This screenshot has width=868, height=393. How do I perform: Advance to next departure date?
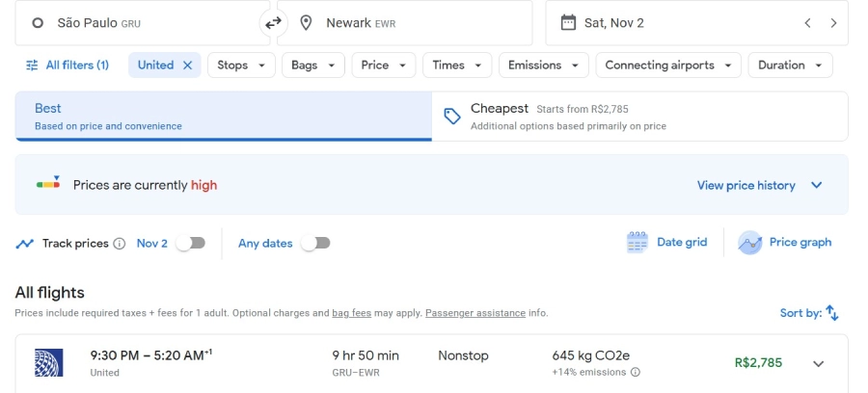tap(833, 22)
